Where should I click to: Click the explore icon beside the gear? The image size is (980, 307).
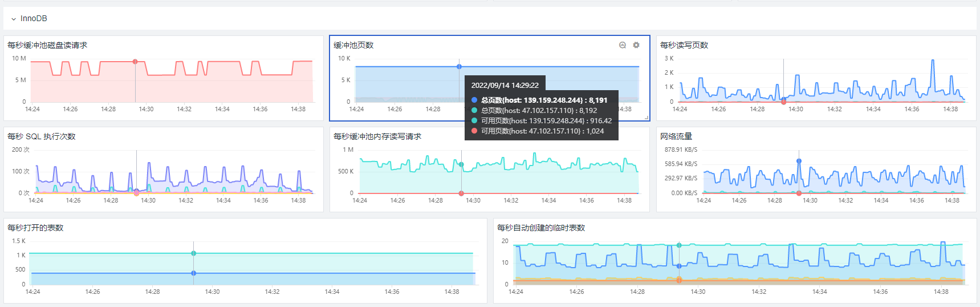click(x=623, y=45)
